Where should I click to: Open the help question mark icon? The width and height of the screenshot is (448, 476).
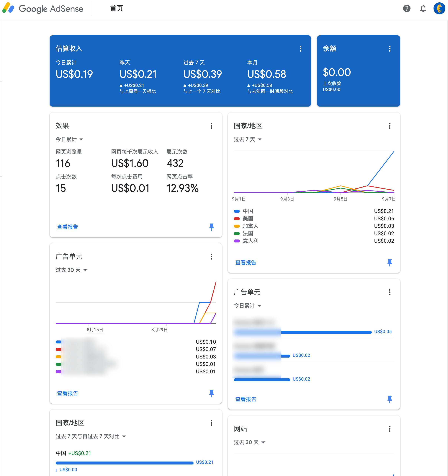click(407, 9)
